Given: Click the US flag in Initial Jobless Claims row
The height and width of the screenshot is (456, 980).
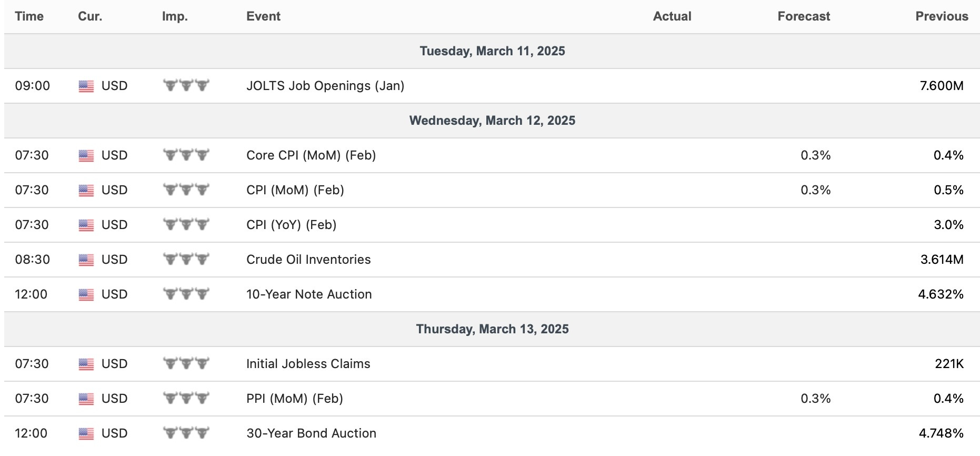Looking at the screenshot, I should (86, 364).
